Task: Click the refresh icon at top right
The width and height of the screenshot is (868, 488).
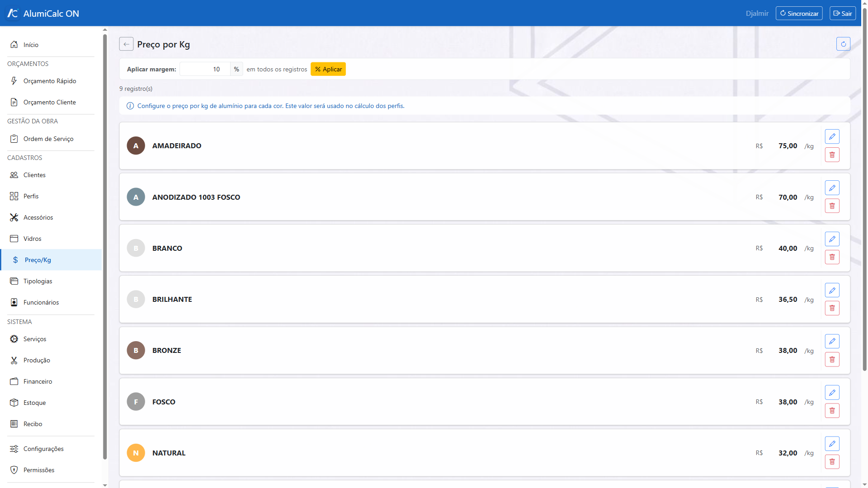Action: (x=843, y=44)
